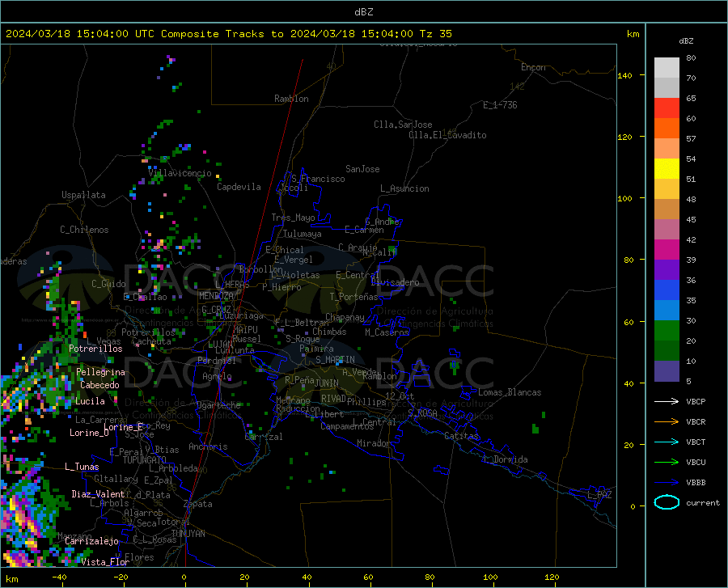Click the 'L_Tunas' map label
The width and height of the screenshot is (728, 588).
[82, 467]
